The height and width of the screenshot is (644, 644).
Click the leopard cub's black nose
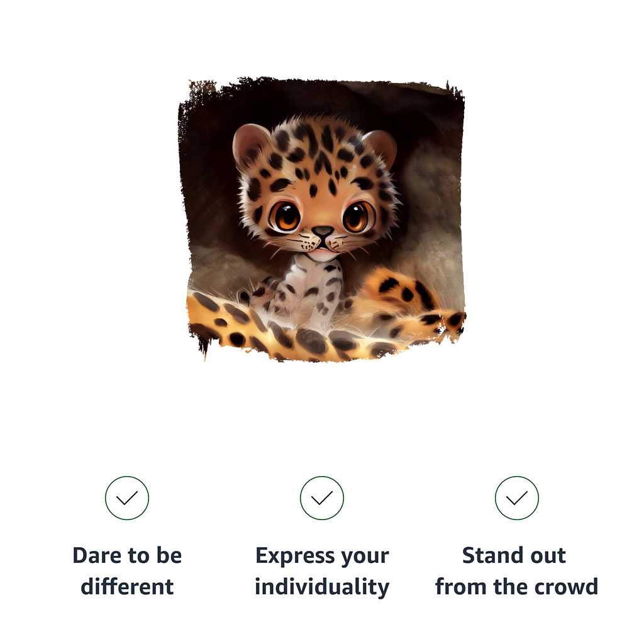(323, 232)
